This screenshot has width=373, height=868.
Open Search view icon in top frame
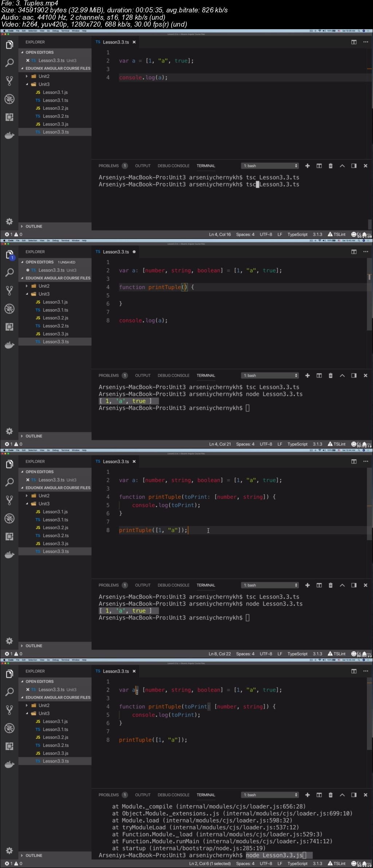click(x=9, y=63)
